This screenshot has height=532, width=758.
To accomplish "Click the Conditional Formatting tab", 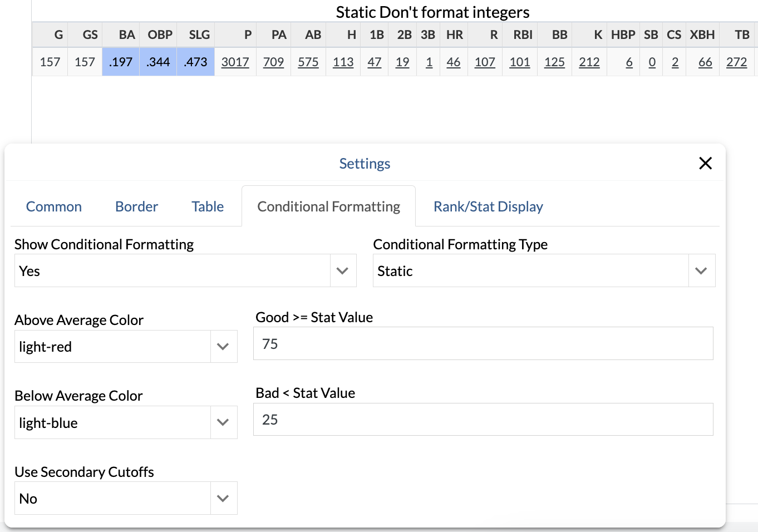I will [x=328, y=206].
